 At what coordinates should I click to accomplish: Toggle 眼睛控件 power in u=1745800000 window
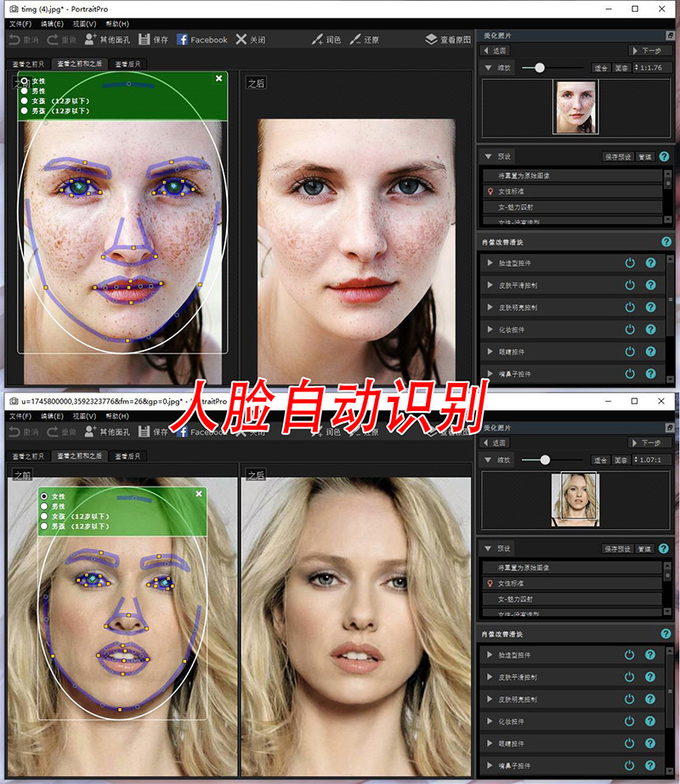630,743
